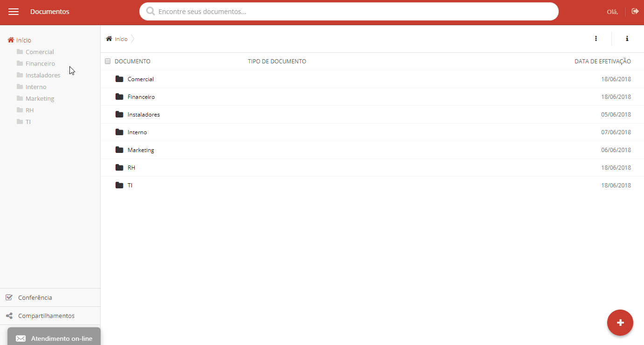Click the 06/06/2018 date cell

(x=616, y=150)
